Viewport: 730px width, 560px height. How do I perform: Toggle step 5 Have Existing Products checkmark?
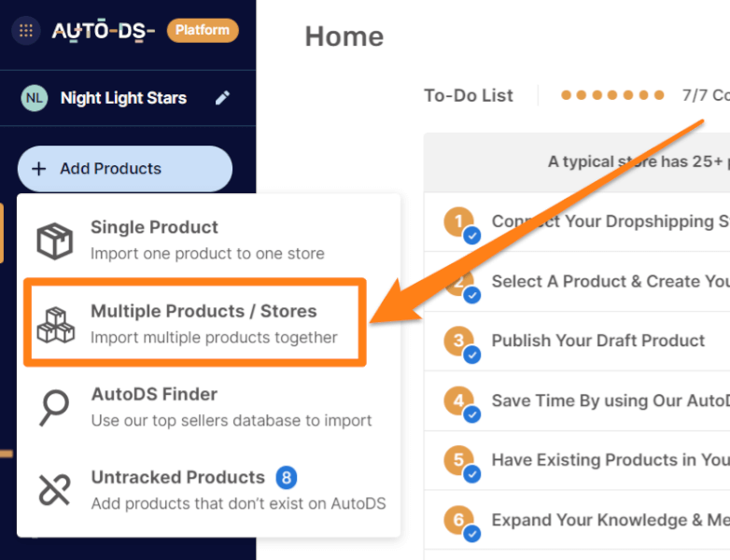(472, 474)
